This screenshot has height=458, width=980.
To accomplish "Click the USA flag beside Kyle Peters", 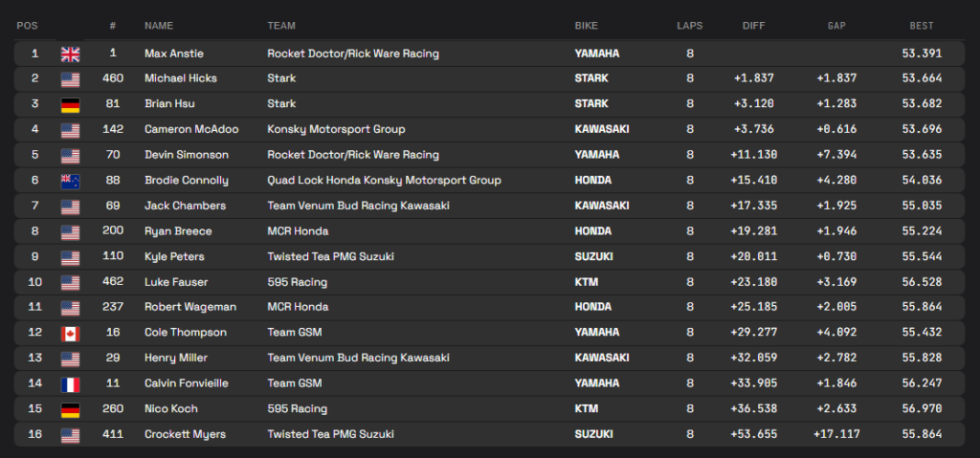I will 70,257.
